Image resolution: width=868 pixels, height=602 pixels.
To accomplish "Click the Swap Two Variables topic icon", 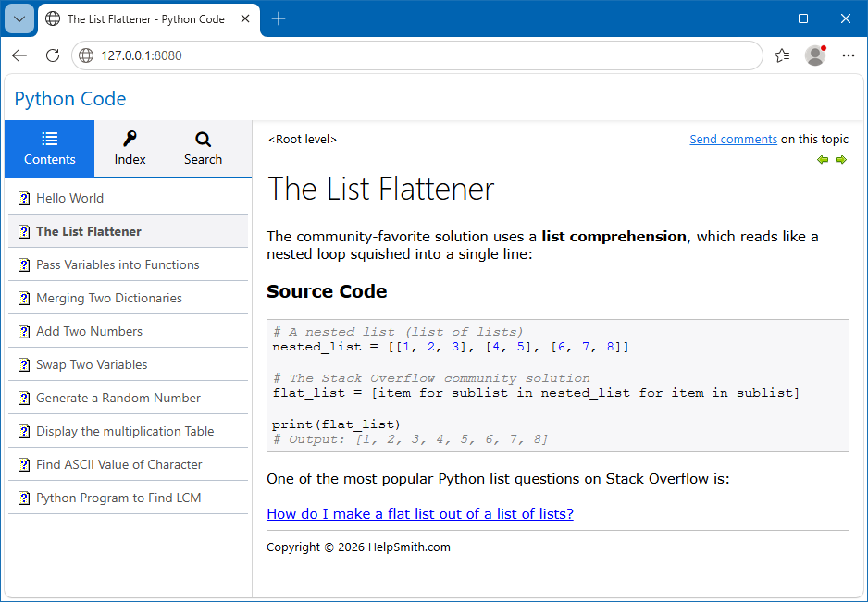I will (x=24, y=364).
